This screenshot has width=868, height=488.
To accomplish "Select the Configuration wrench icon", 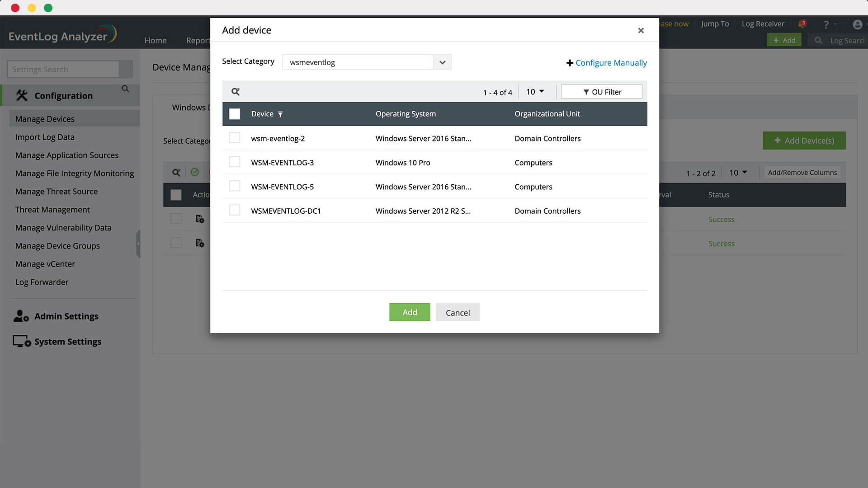I will click(x=21, y=95).
